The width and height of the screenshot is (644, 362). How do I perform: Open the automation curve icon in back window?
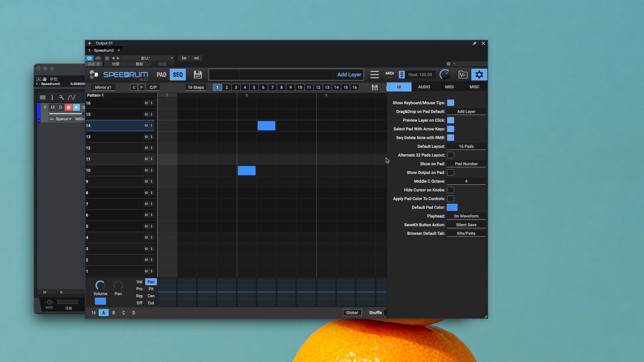click(71, 98)
